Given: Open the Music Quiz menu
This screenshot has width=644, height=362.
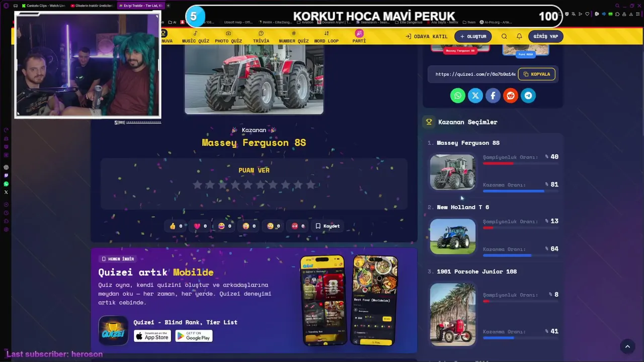Looking at the screenshot, I should click(195, 37).
